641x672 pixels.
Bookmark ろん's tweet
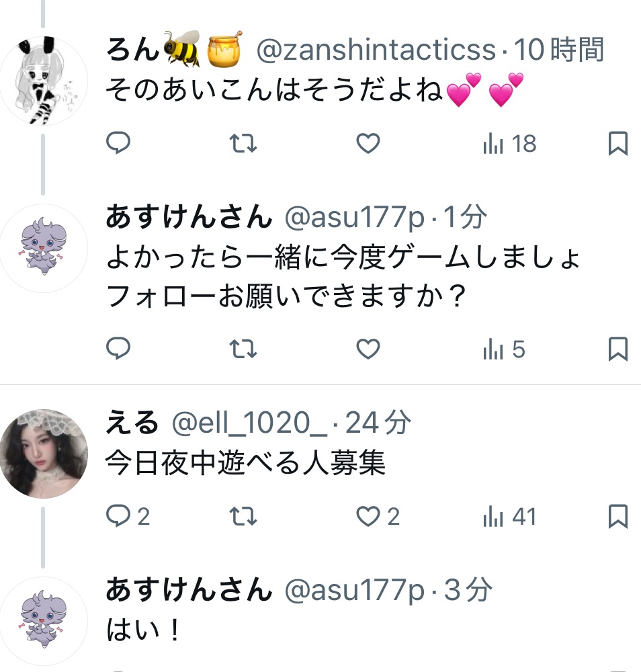pos(618,143)
